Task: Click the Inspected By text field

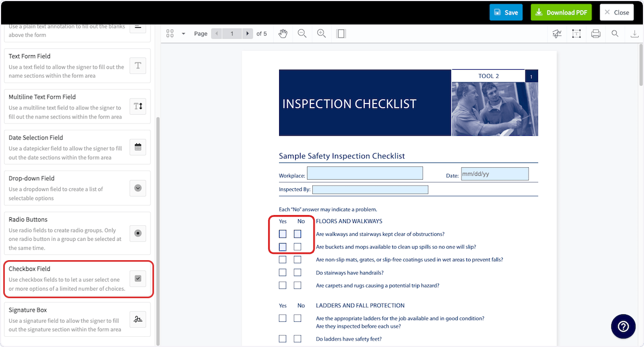Action: click(370, 189)
